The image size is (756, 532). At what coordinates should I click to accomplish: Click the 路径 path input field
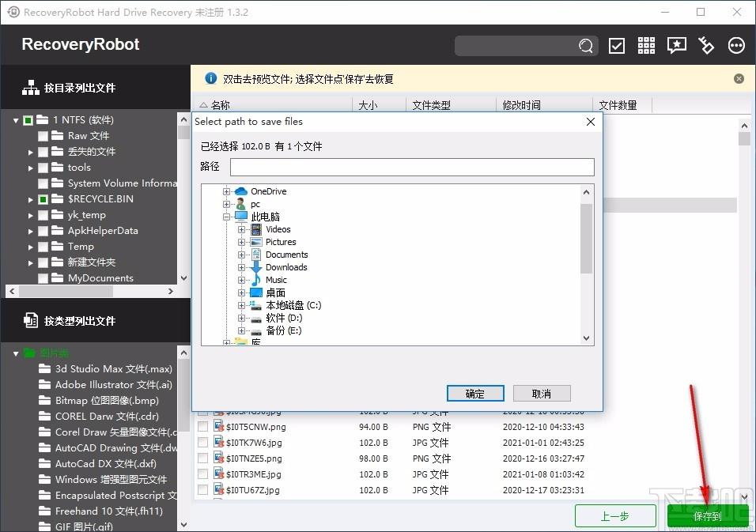(412, 167)
